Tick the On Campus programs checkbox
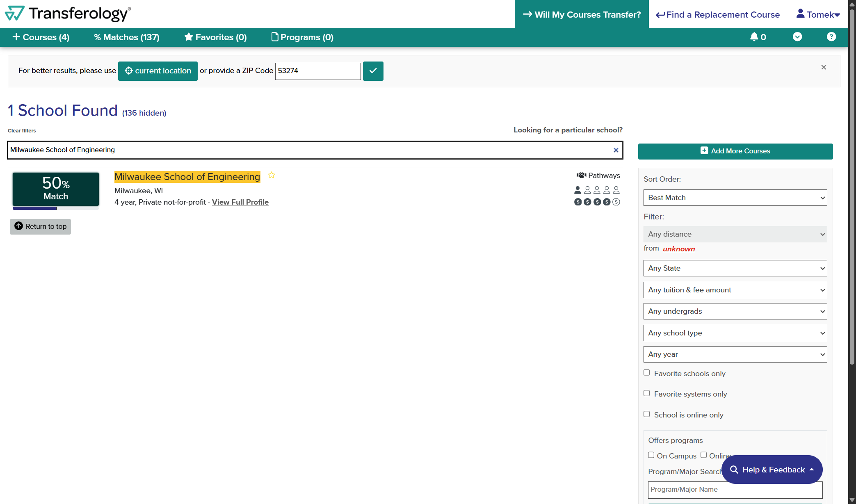Viewport: 856px width, 504px height. [x=651, y=455]
